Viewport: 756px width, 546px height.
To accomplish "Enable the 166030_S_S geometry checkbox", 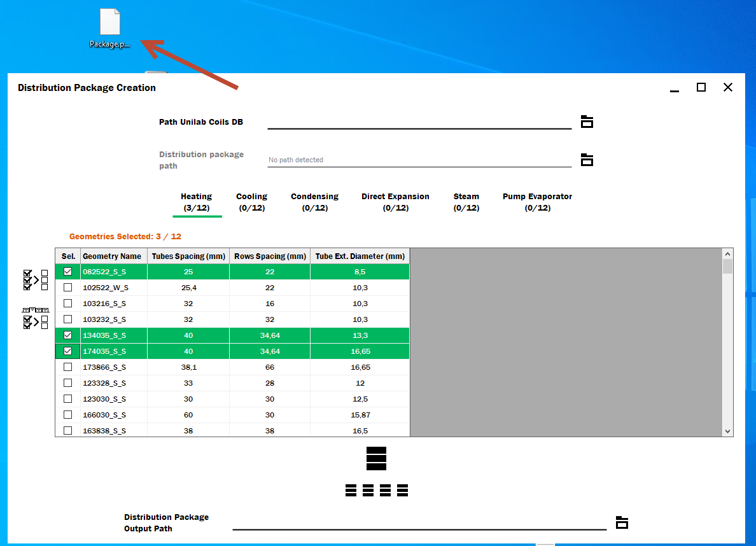I will (68, 415).
